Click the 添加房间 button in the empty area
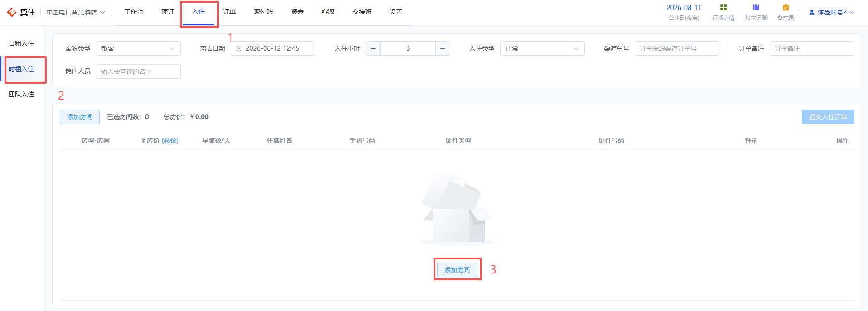 (x=457, y=270)
